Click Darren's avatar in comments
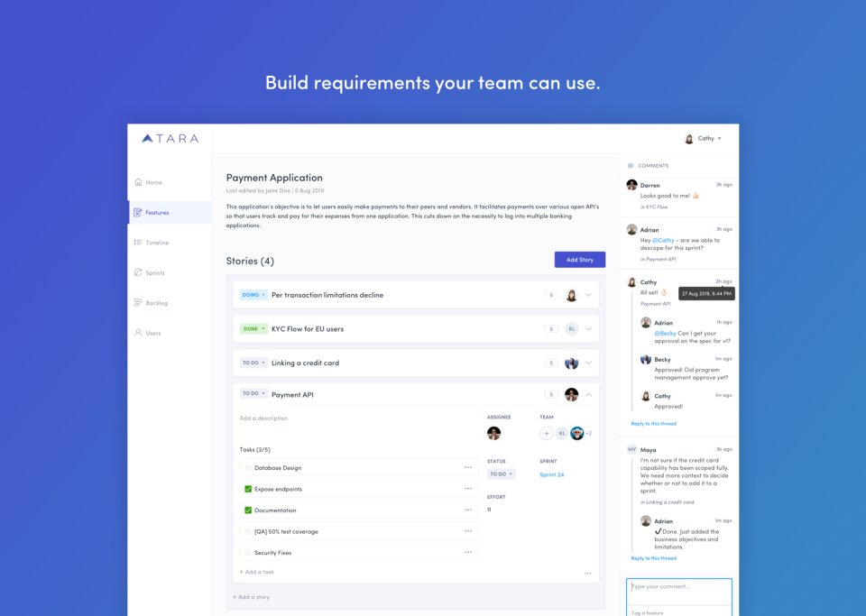 point(631,185)
